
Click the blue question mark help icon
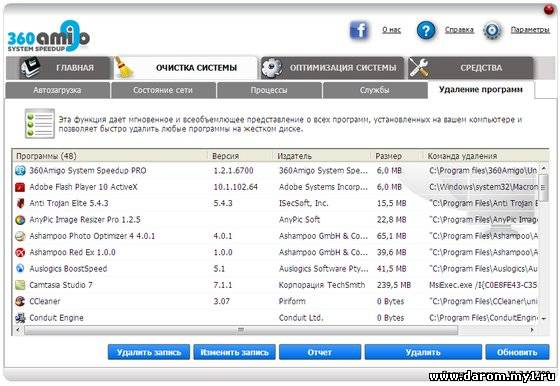pos(426,30)
